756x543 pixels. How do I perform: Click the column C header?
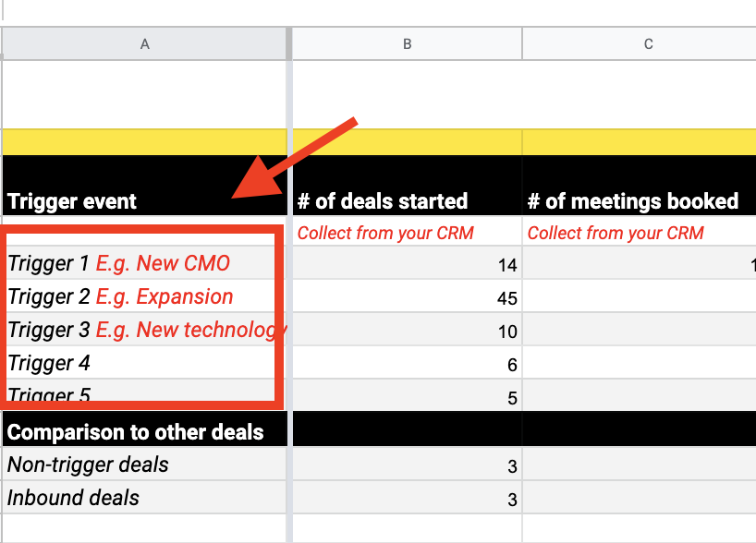coord(647,43)
